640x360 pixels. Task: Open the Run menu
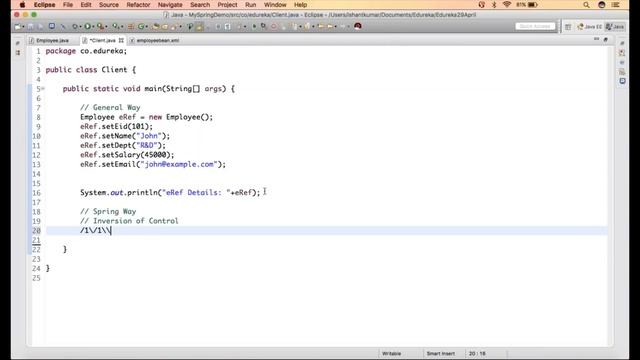(x=251, y=5)
